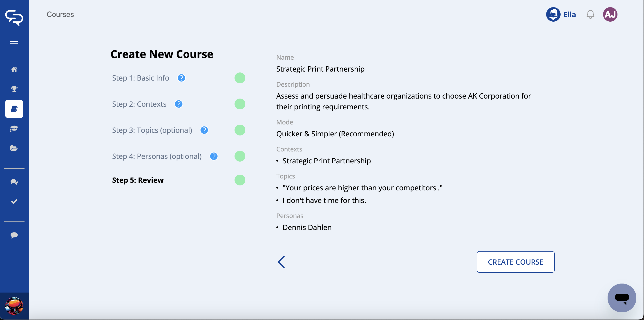Jump to Step 3: Topics (optional)

(x=152, y=130)
